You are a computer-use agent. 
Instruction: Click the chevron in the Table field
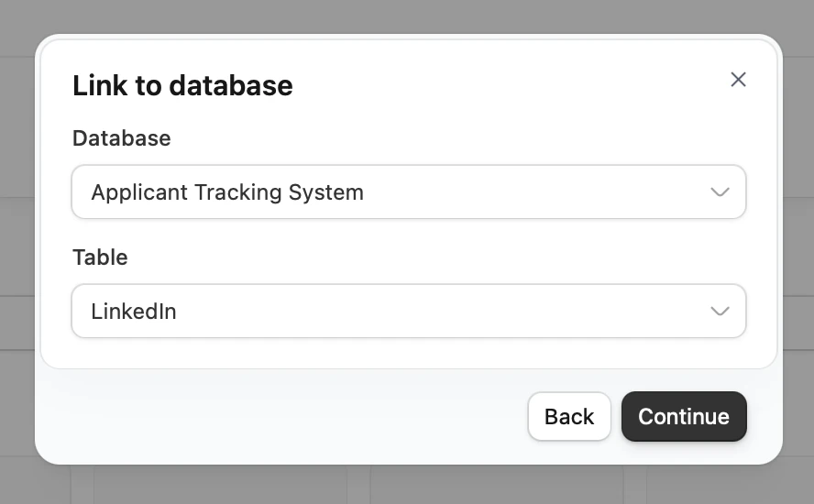click(x=720, y=312)
